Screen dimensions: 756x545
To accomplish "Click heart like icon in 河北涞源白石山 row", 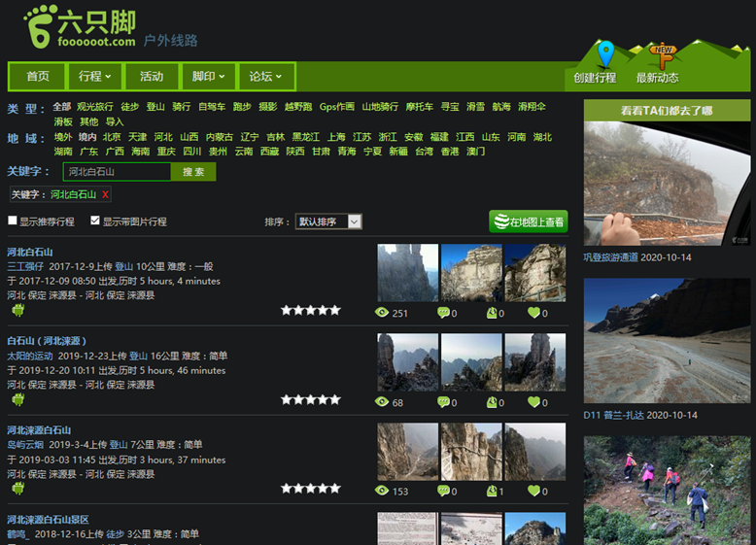I will (533, 491).
